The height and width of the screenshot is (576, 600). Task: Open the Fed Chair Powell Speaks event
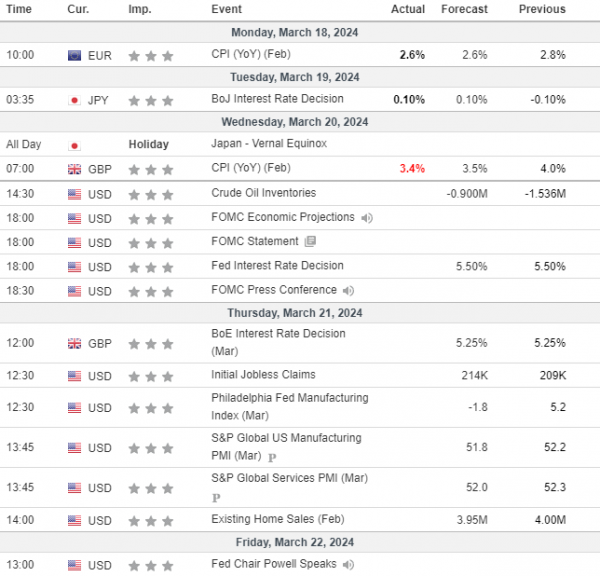pos(274,564)
